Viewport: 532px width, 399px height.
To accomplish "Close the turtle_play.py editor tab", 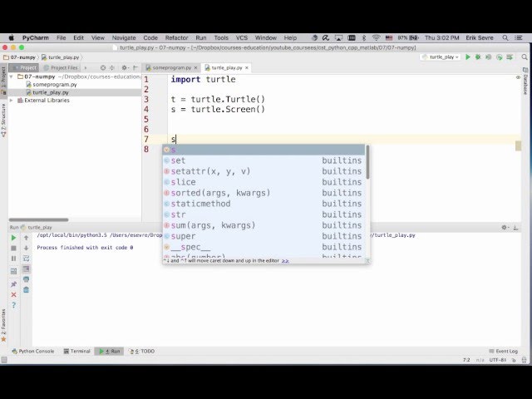I will [247, 68].
